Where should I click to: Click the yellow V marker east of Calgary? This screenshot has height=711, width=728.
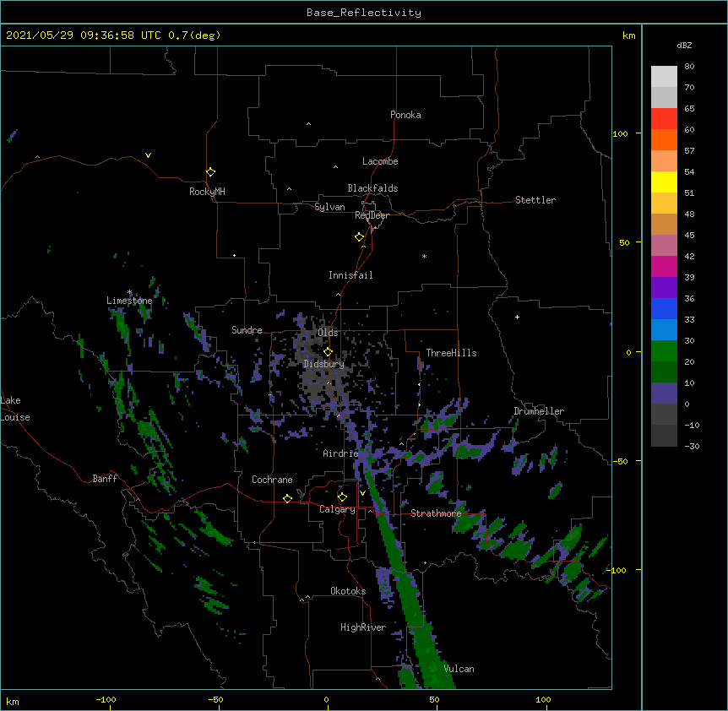tap(362, 493)
